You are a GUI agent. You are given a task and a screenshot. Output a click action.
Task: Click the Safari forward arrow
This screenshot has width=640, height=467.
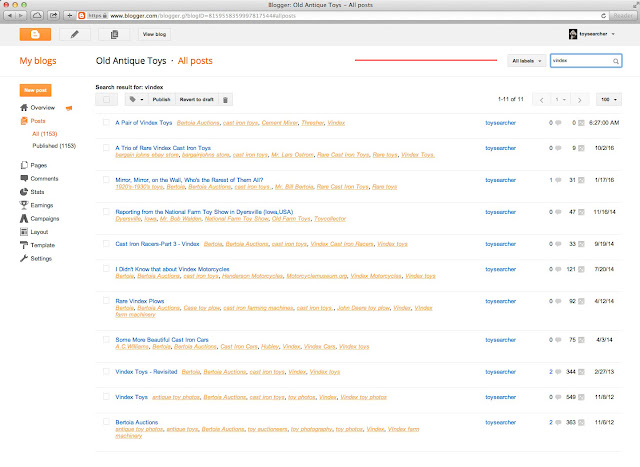(20, 16)
